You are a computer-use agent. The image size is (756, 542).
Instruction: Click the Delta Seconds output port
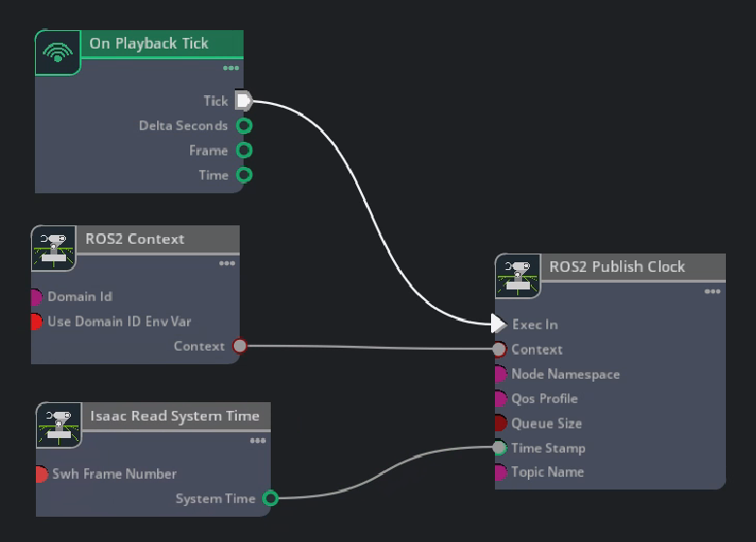click(x=245, y=125)
